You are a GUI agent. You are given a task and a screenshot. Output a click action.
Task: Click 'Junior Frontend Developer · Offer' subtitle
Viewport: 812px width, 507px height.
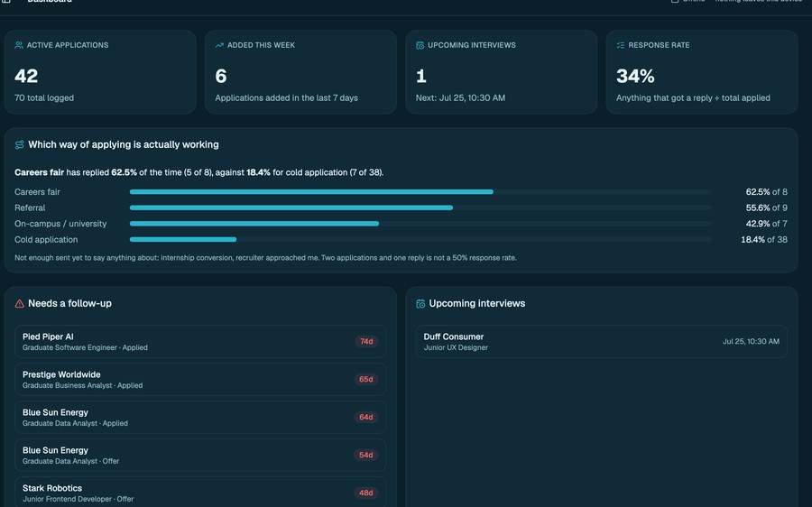tap(78, 499)
